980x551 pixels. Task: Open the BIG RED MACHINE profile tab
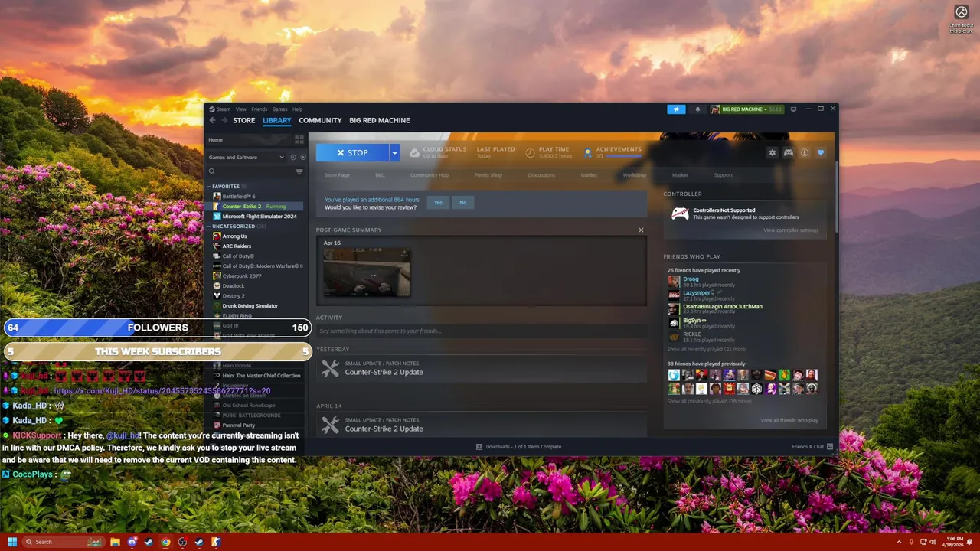pyautogui.click(x=380, y=120)
